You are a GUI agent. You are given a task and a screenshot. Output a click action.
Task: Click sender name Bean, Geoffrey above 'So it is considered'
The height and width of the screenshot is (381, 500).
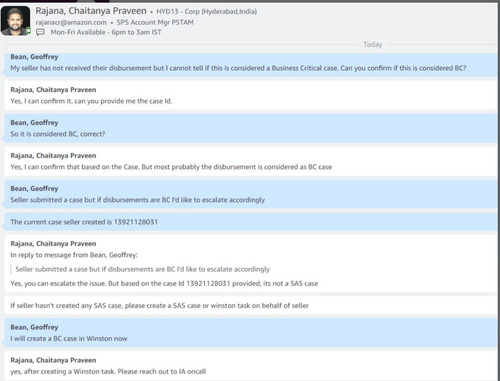coord(34,123)
